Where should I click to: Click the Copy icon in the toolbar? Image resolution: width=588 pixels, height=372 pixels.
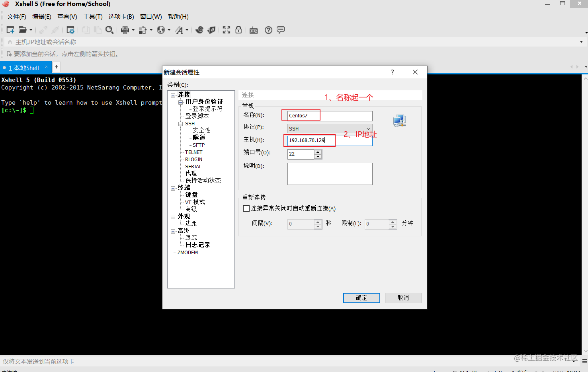pos(86,30)
